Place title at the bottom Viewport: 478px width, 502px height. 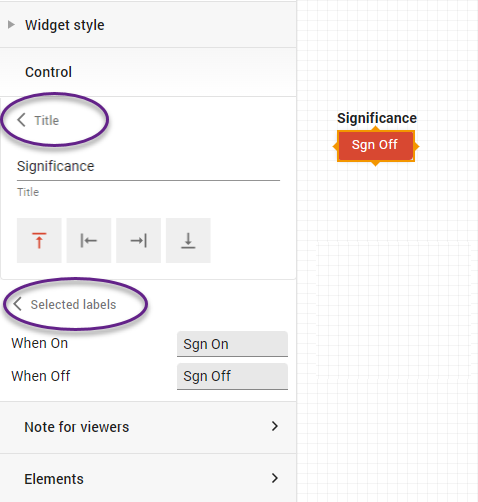(x=188, y=240)
